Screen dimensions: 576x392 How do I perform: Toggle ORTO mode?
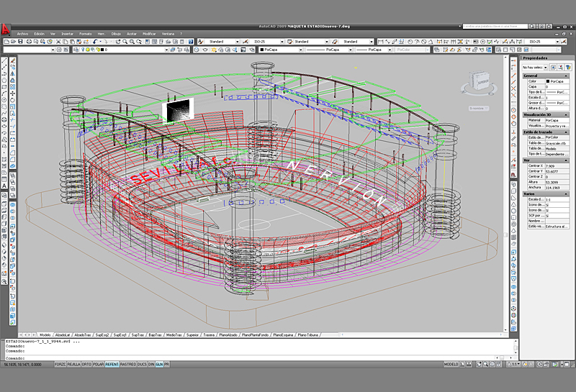[x=86, y=365]
